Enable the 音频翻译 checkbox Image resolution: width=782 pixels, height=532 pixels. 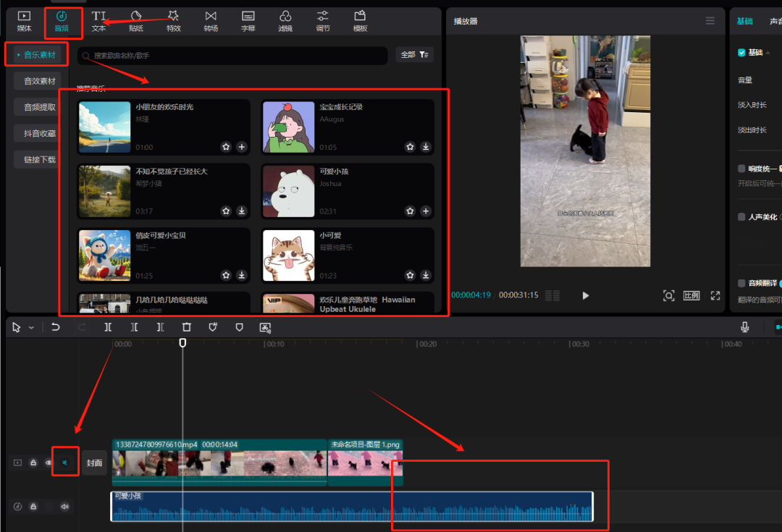pyautogui.click(x=741, y=283)
